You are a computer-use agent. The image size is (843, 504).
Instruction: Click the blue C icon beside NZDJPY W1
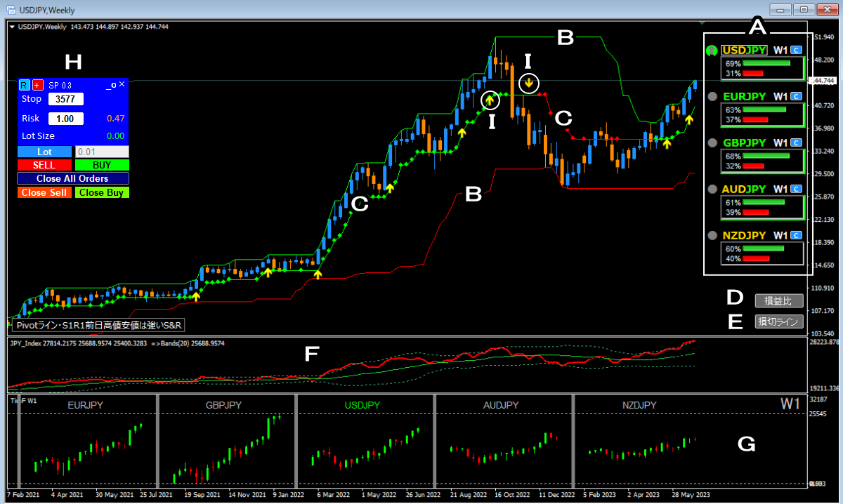(x=796, y=235)
